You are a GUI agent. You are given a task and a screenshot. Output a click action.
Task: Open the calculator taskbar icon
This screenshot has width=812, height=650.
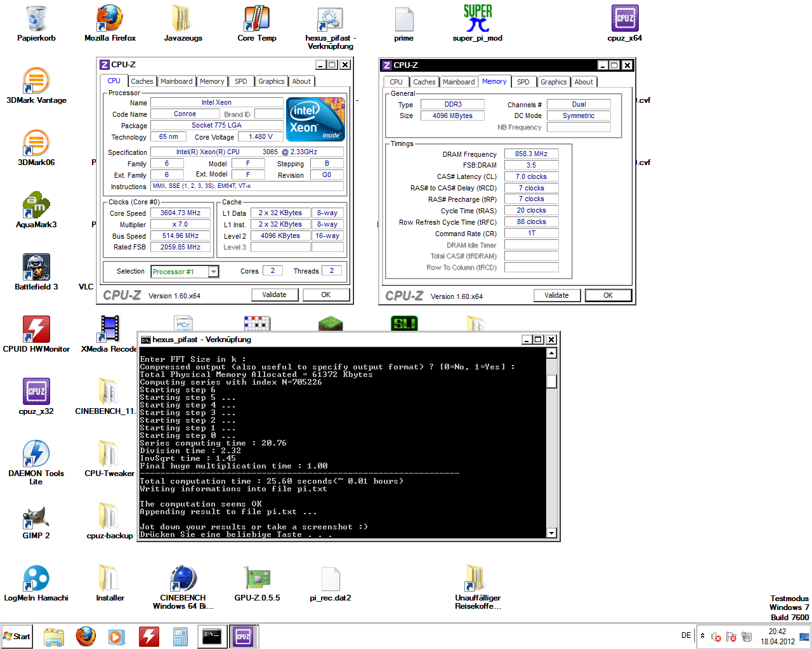(180, 637)
